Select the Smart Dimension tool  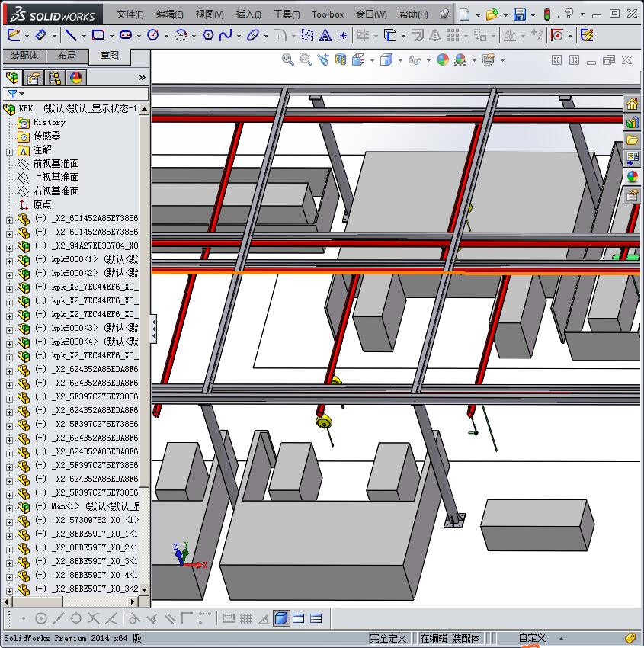(x=40, y=36)
